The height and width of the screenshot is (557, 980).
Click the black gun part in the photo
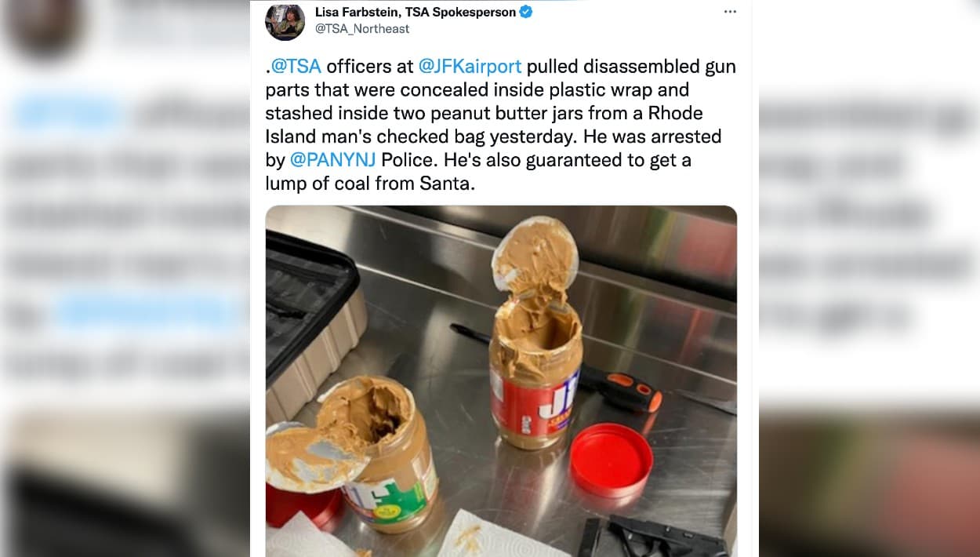651,537
